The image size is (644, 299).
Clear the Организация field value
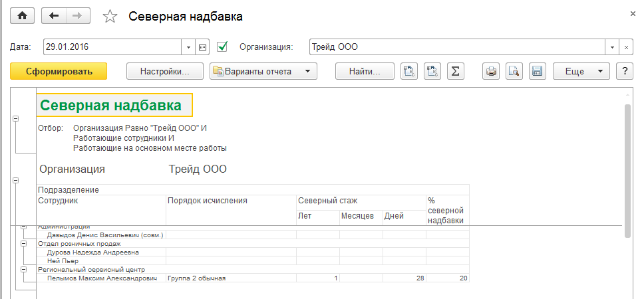click(x=626, y=47)
